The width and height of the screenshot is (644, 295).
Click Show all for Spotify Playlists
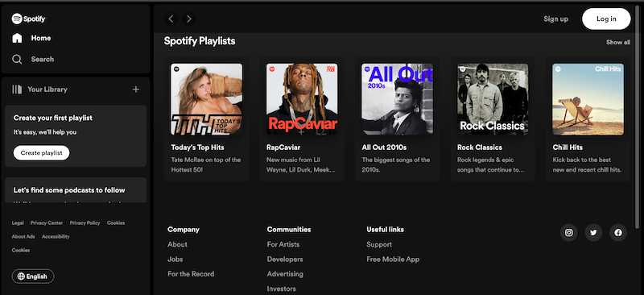pos(618,43)
